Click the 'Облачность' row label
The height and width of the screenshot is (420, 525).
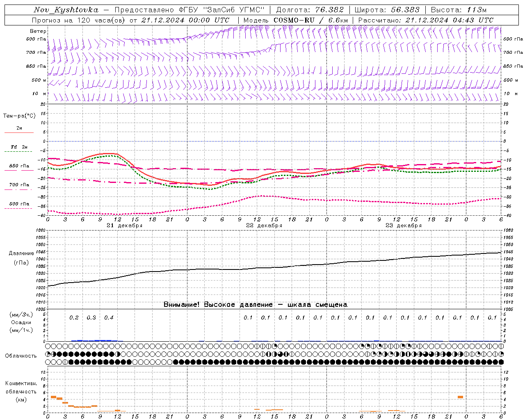tap(21, 356)
